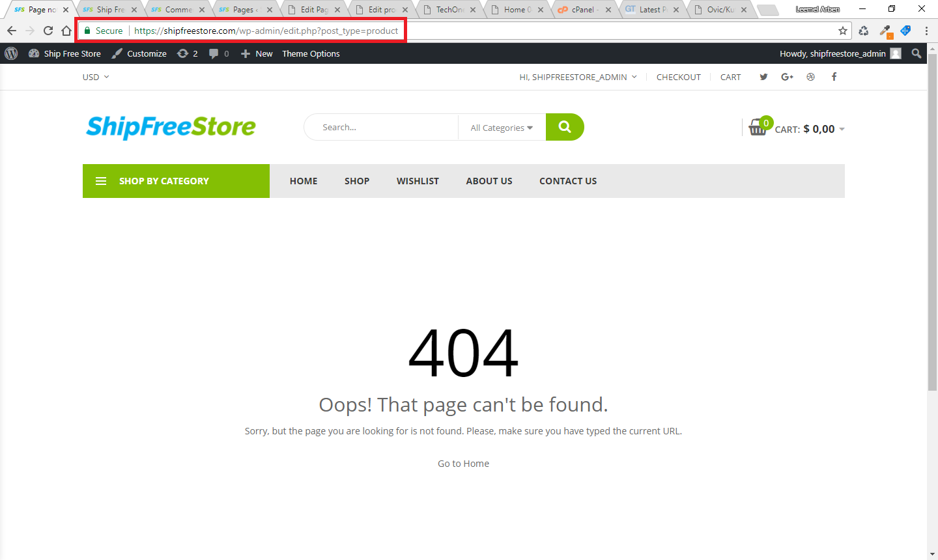938x560 pixels.
Task: Expand the HI, SHIPFREESTORE_ADMIN account menu
Action: click(578, 77)
